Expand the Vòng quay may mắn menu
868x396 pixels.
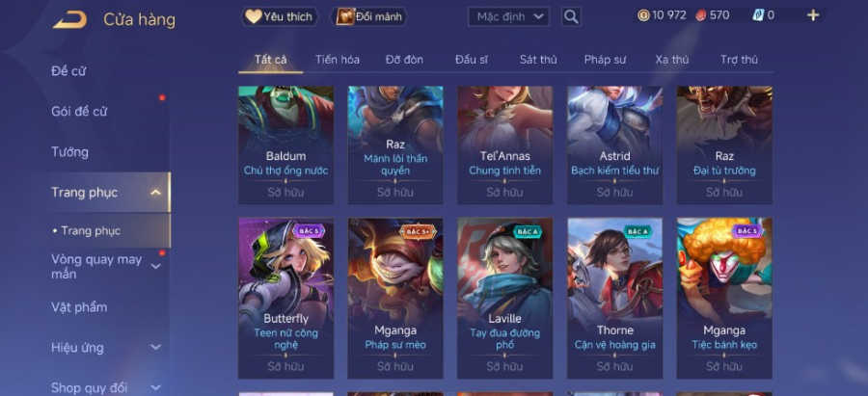(156, 267)
